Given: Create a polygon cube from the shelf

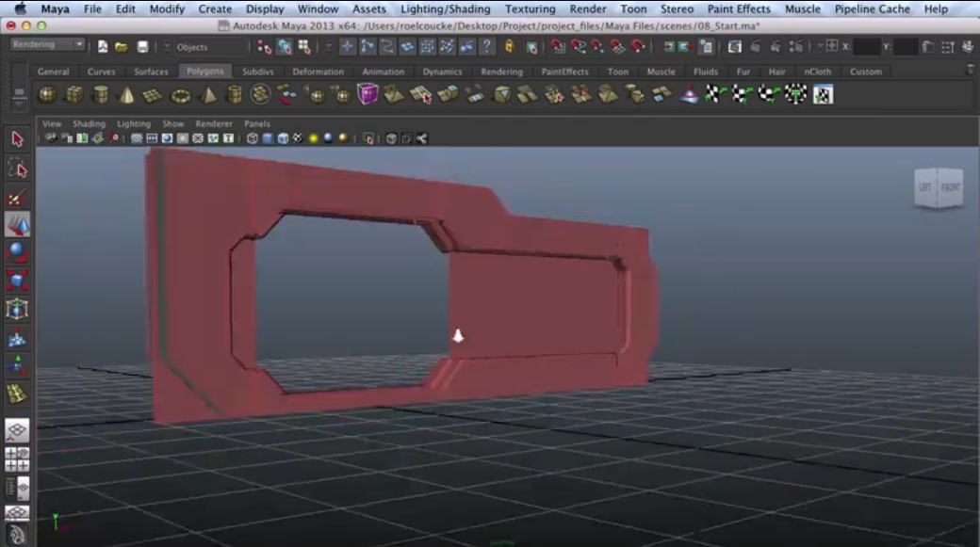Looking at the screenshot, I should coord(73,95).
